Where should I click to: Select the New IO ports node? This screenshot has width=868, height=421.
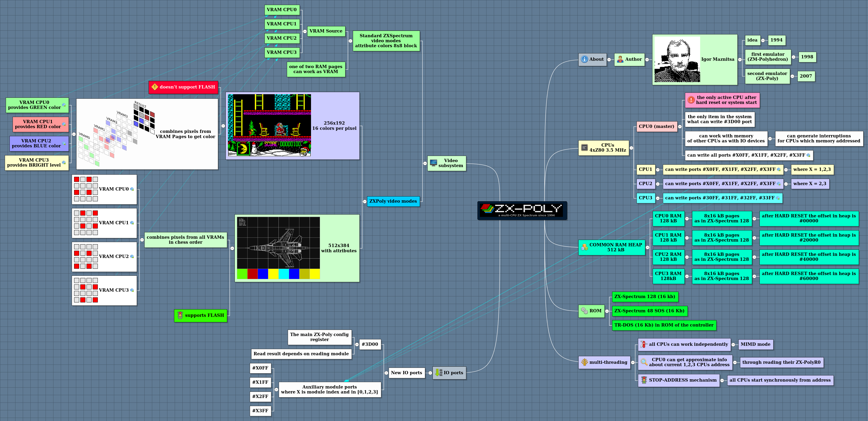406,373
